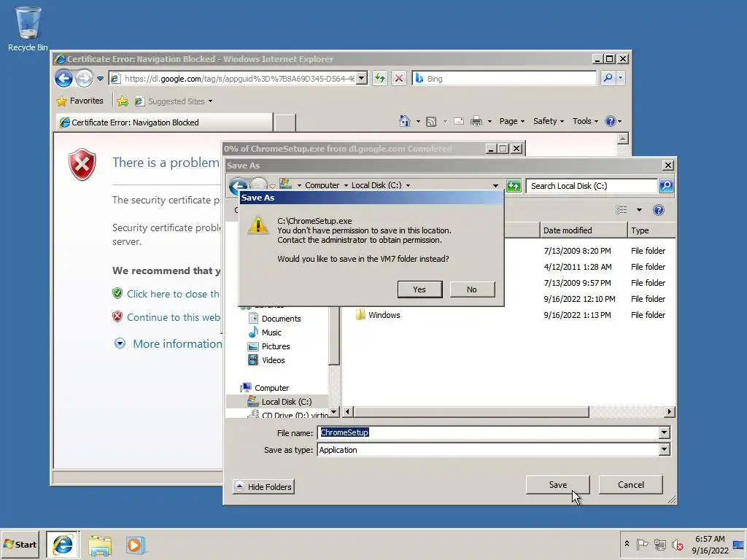Click the Back button in Internet Explorer
The image size is (747, 560).
tap(63, 78)
